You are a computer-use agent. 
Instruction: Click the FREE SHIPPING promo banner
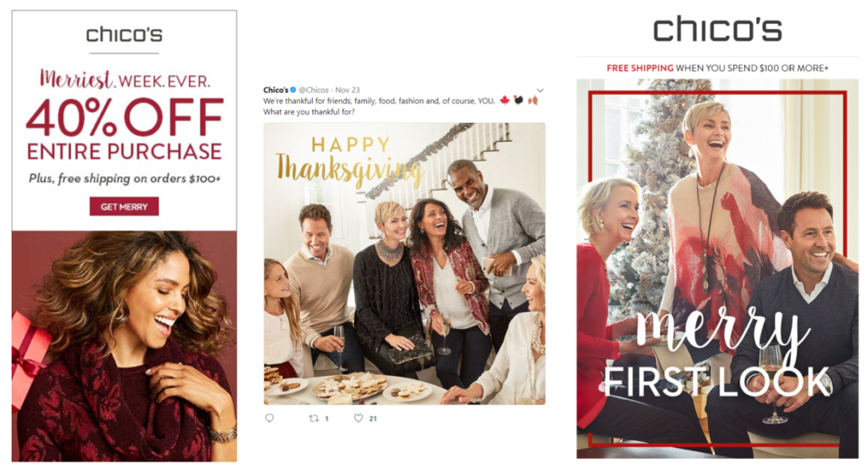coord(717,68)
